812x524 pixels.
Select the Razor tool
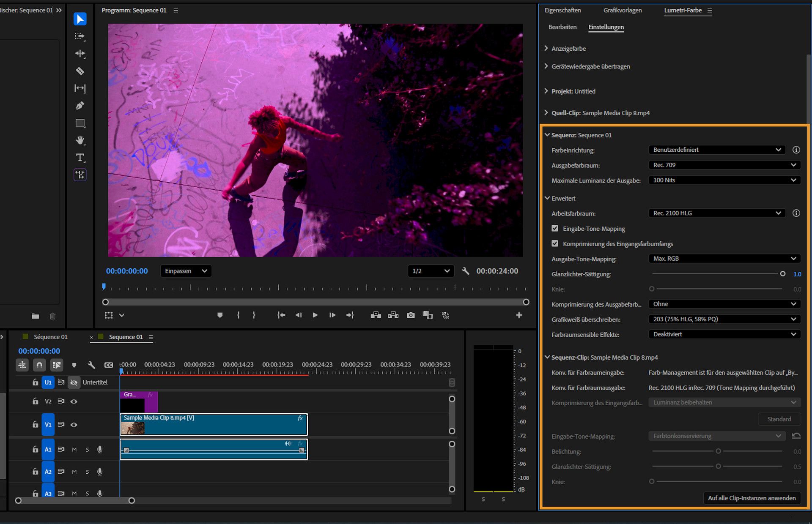[x=80, y=71]
